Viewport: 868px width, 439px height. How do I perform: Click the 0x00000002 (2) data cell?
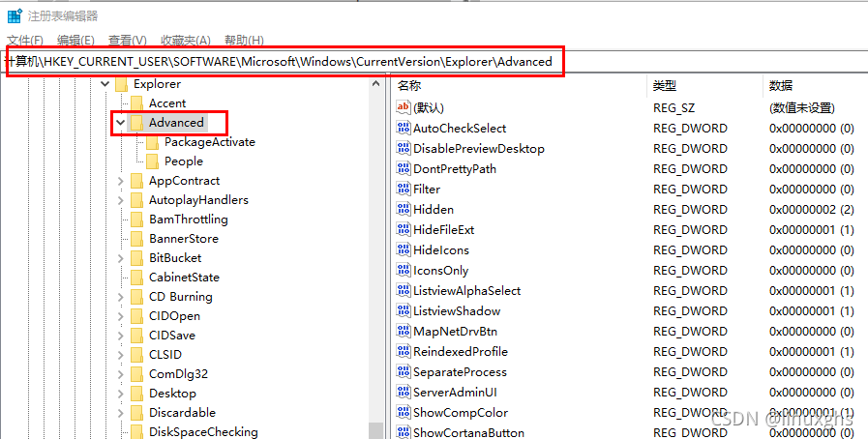(812, 210)
